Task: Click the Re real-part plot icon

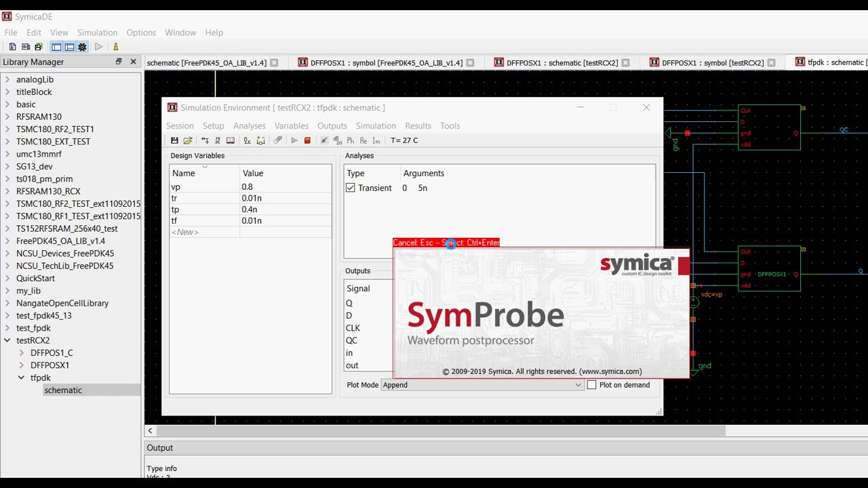Action: pyautogui.click(x=363, y=140)
